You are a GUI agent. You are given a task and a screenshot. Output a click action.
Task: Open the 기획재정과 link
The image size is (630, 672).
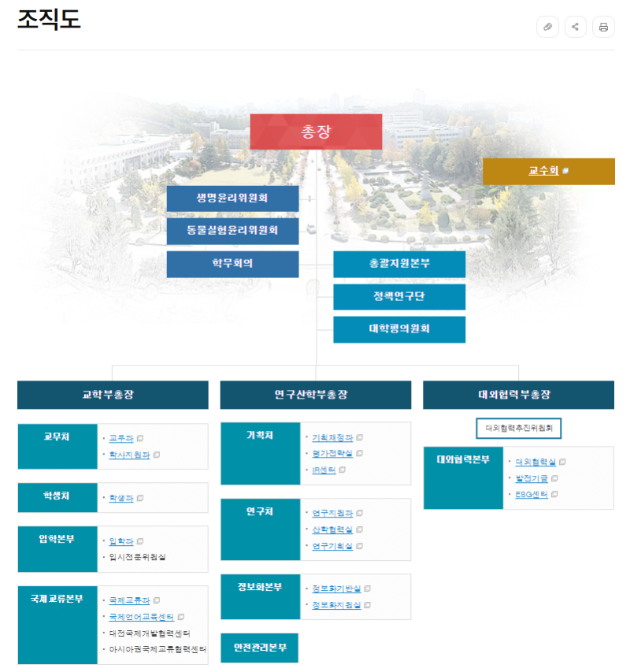point(332,437)
